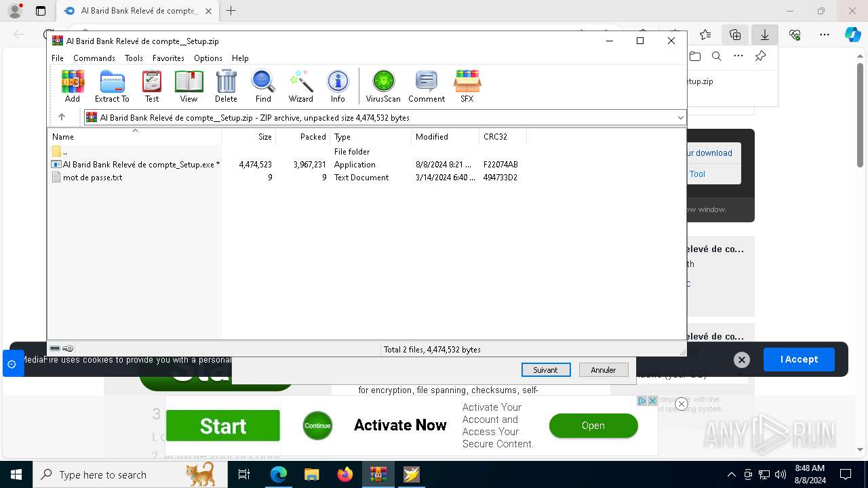Open the Find tool
This screenshot has width=868, height=488.
click(263, 86)
